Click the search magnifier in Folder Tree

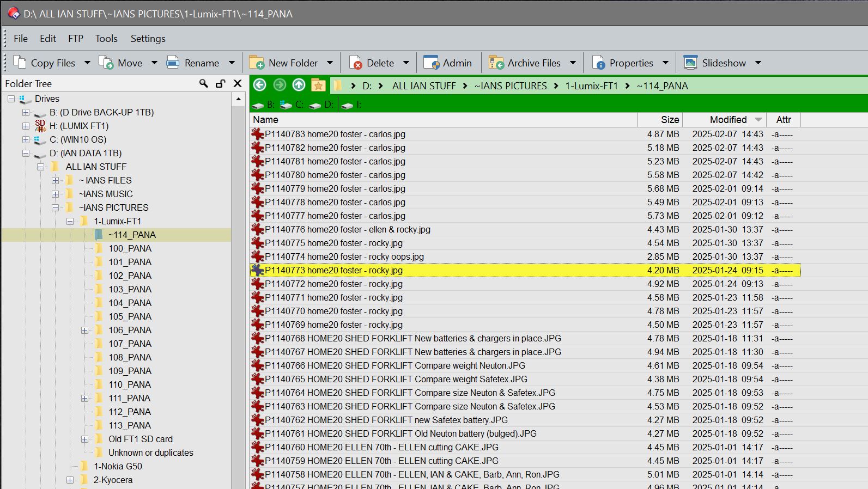click(203, 83)
